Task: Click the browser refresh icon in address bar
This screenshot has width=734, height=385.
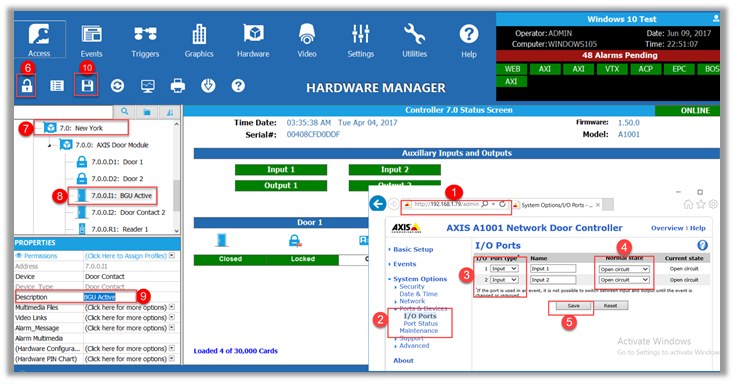Action: pyautogui.click(x=502, y=204)
